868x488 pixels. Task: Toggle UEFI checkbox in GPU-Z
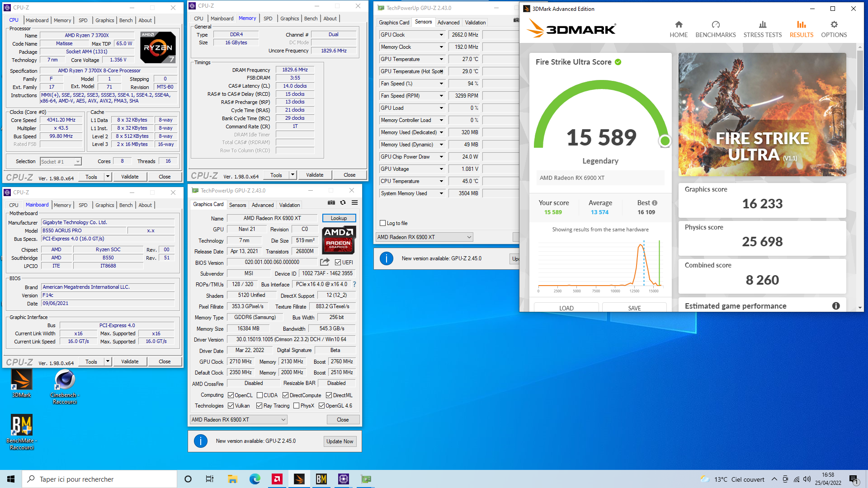click(x=338, y=262)
